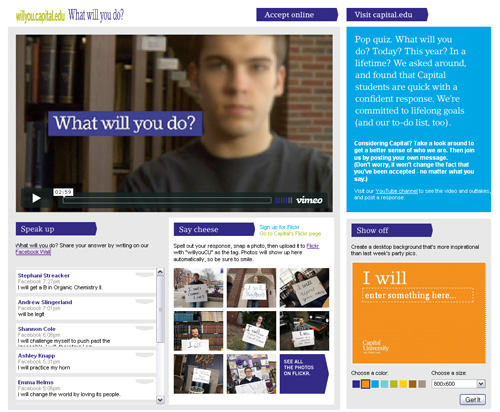Click the comments scrollbar down arrow
Image resolution: width=500 pixels, height=412 pixels.
160,399
